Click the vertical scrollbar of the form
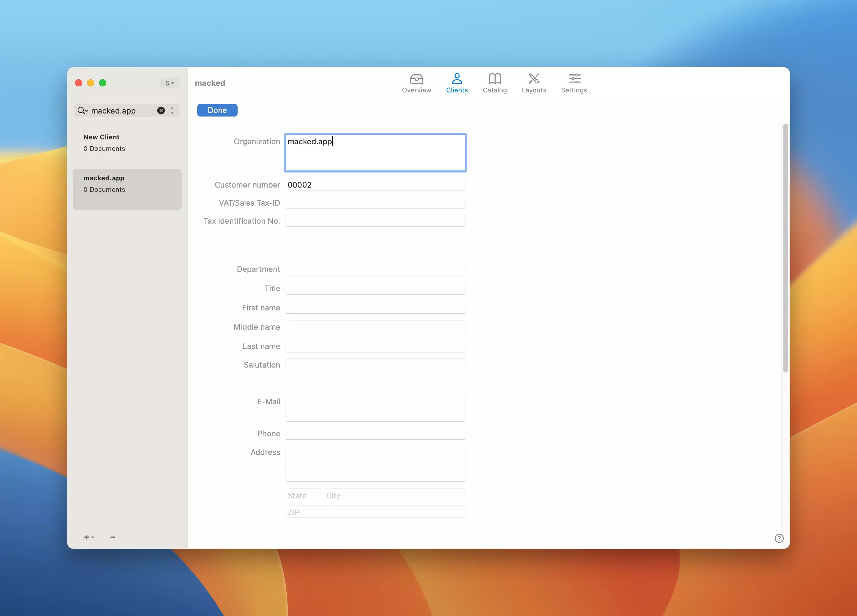The image size is (857, 616). (785, 248)
